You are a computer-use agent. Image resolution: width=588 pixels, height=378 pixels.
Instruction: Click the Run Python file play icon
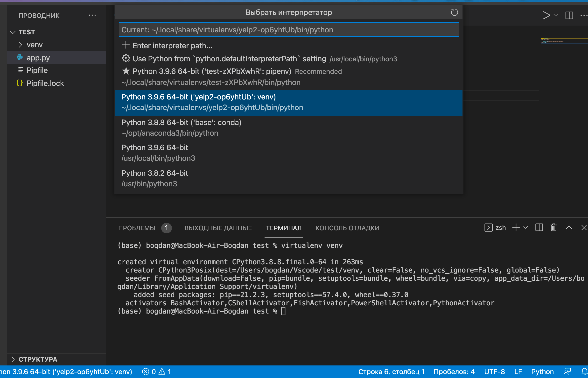[x=546, y=15]
